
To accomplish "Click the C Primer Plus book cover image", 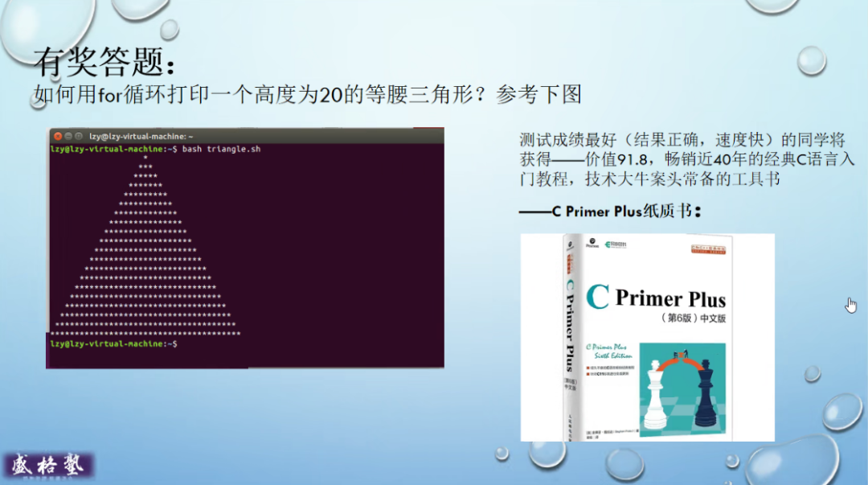I will click(x=647, y=338).
